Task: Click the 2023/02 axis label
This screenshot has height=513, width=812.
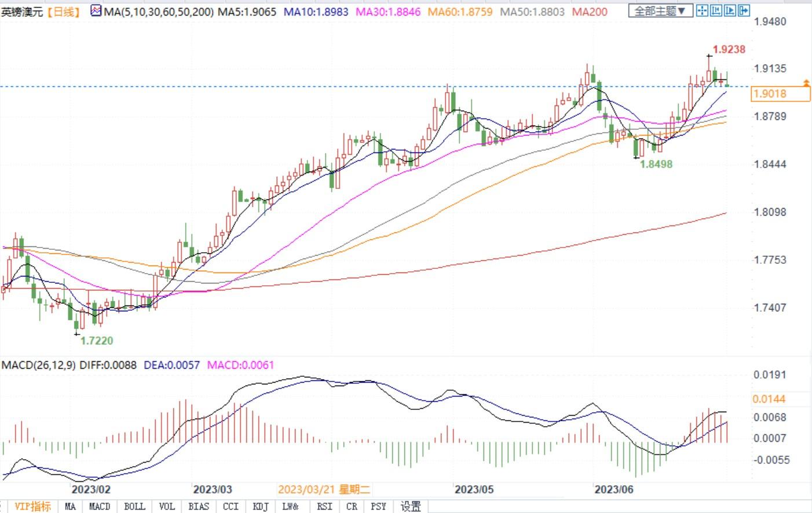Action: click(91, 489)
